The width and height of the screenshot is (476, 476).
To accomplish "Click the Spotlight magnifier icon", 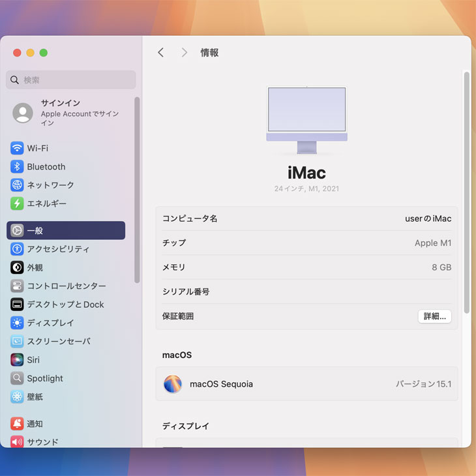I will pos(17,378).
